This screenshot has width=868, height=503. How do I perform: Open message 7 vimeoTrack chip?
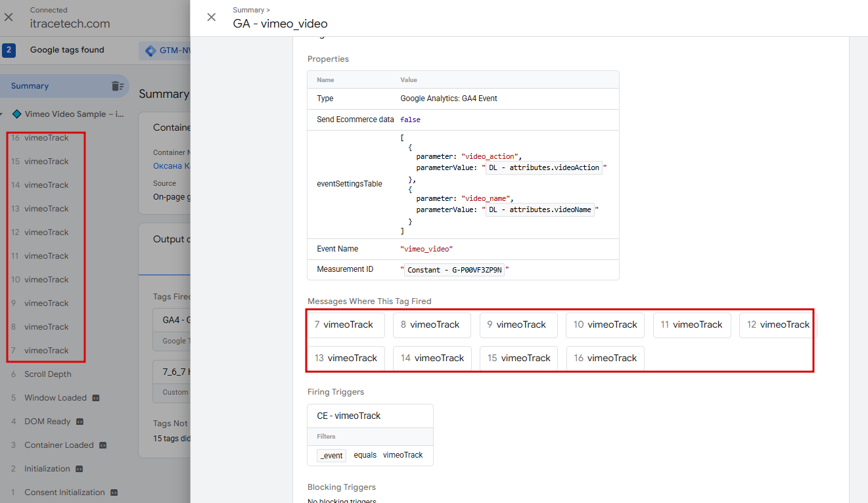346,325
